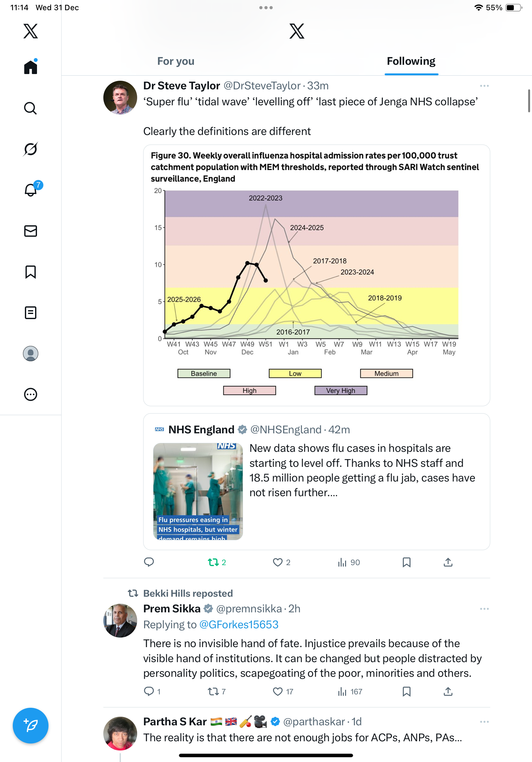Bookmark Prem Sikka's reply
The image size is (532, 762).
point(406,692)
